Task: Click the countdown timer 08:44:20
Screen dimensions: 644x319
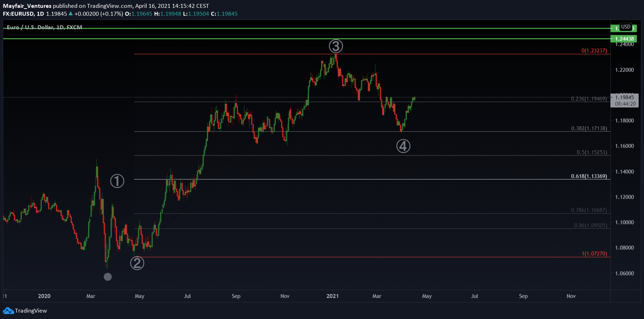Action: (625, 104)
